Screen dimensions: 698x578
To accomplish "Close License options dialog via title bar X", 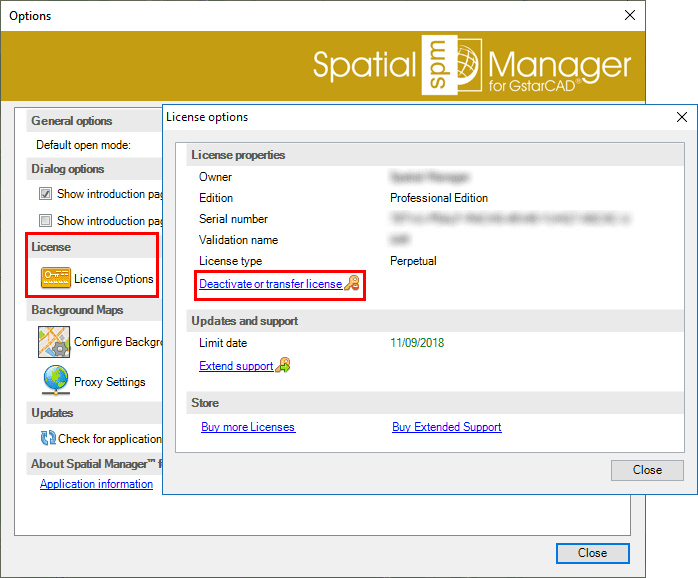I will pyautogui.click(x=680, y=117).
